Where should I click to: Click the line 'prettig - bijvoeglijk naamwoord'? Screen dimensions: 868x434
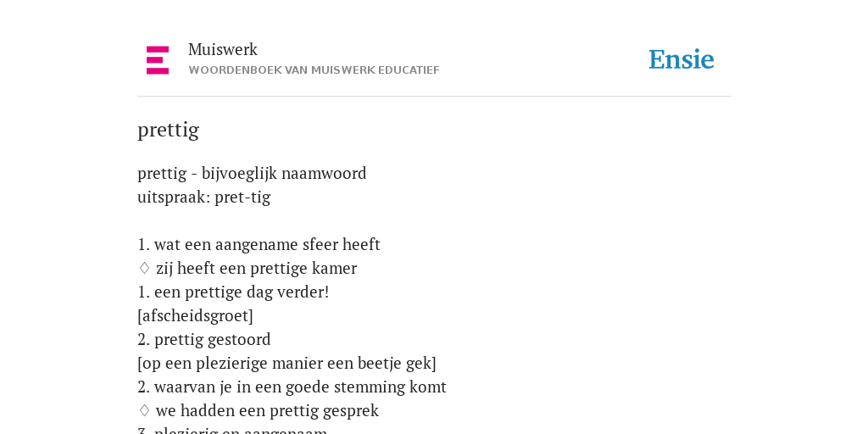point(252,174)
